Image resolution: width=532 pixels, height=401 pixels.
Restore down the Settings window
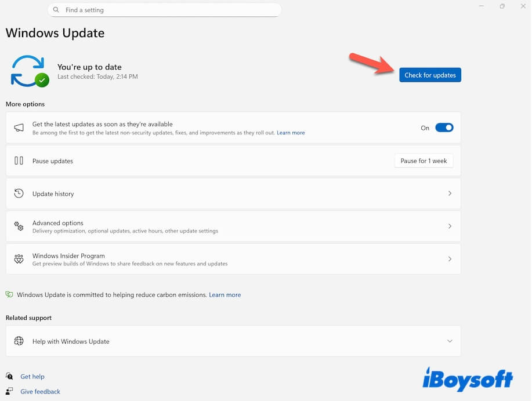click(x=502, y=6)
